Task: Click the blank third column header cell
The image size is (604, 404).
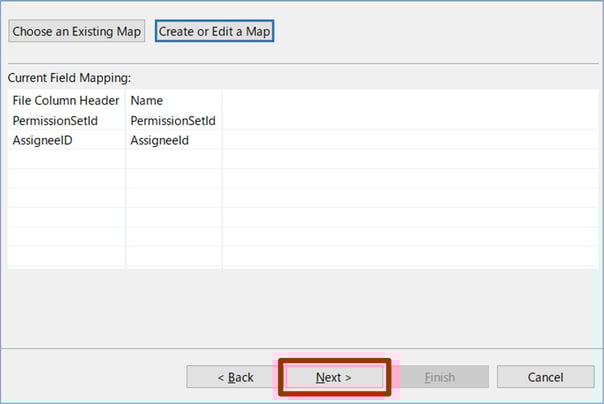Action: pos(410,100)
